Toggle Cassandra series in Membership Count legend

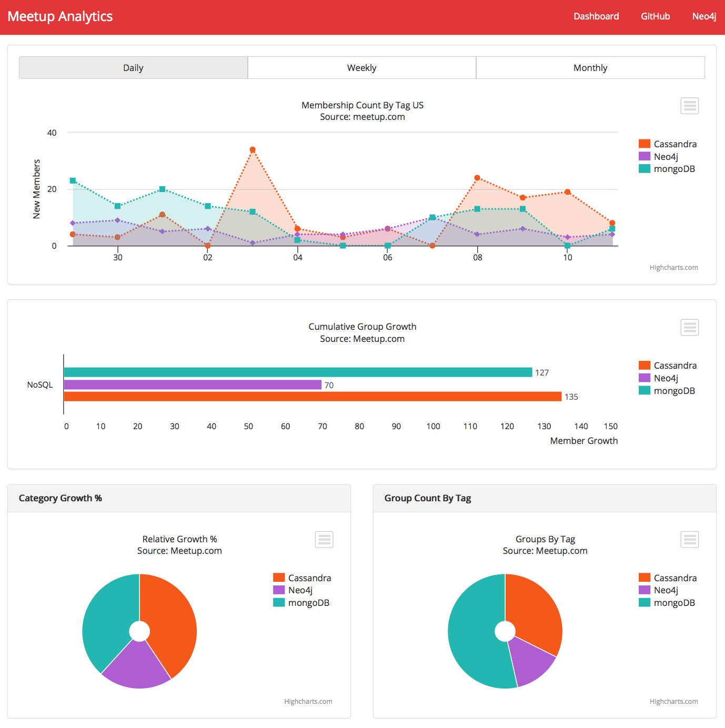(x=668, y=144)
